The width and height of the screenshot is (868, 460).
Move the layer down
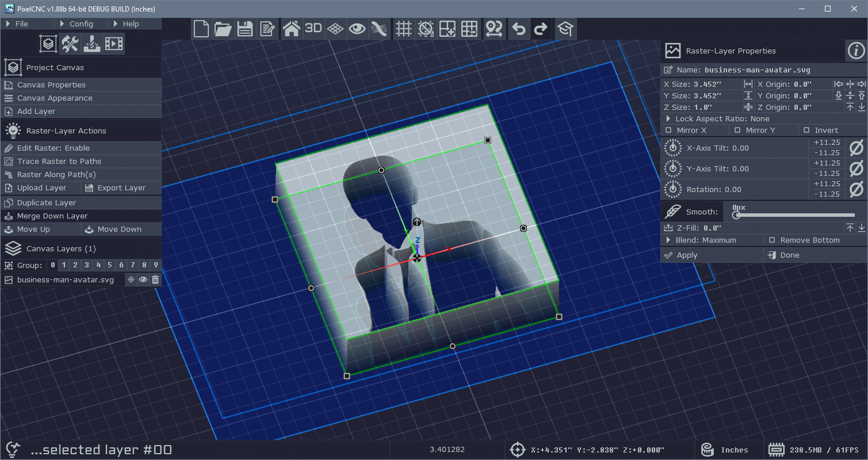tap(121, 229)
